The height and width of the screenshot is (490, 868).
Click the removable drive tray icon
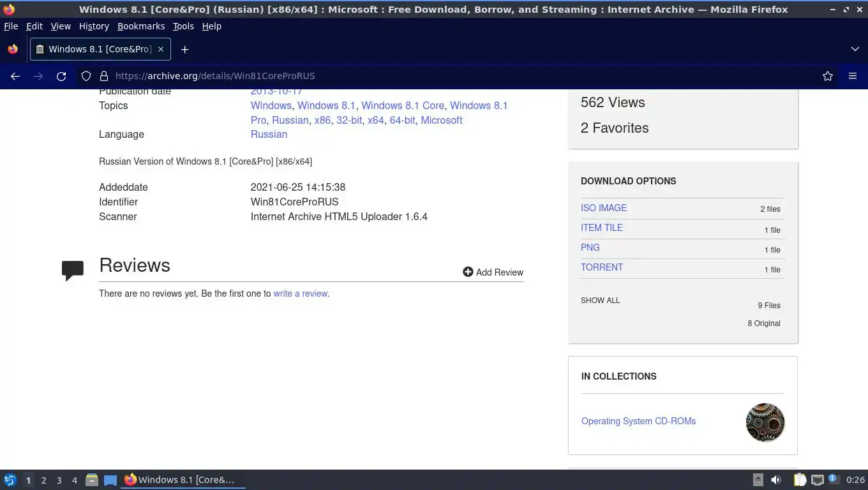(x=758, y=480)
